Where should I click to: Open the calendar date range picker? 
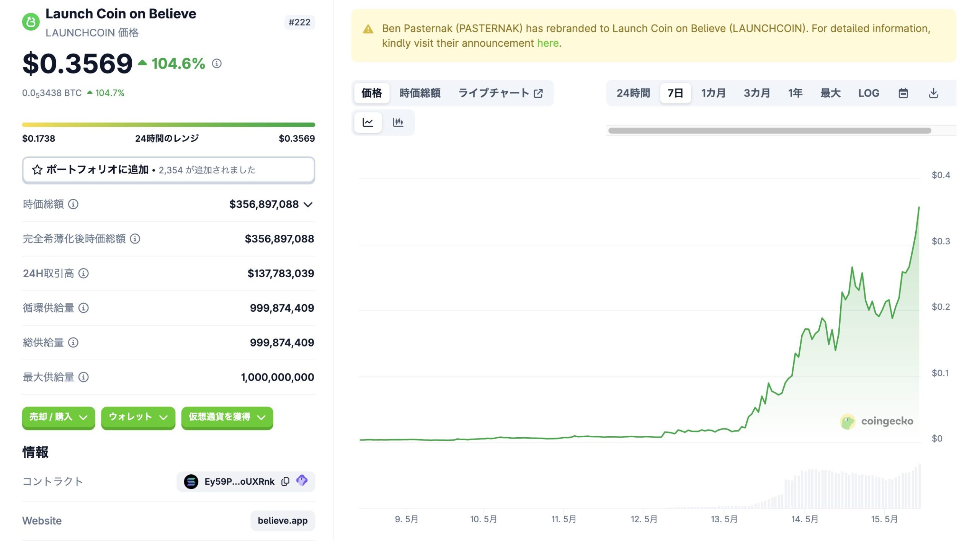(x=903, y=93)
